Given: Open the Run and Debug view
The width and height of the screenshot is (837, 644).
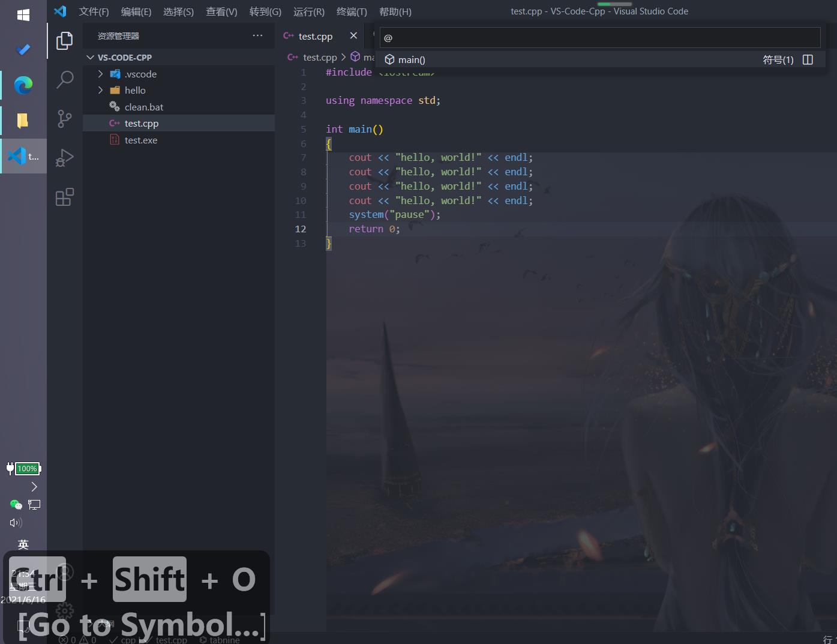Looking at the screenshot, I should [65, 158].
